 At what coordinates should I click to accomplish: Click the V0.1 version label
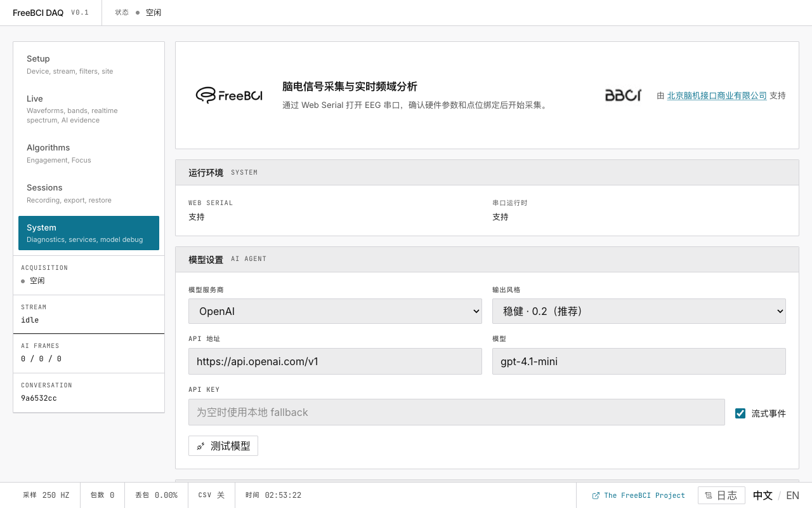click(x=80, y=13)
